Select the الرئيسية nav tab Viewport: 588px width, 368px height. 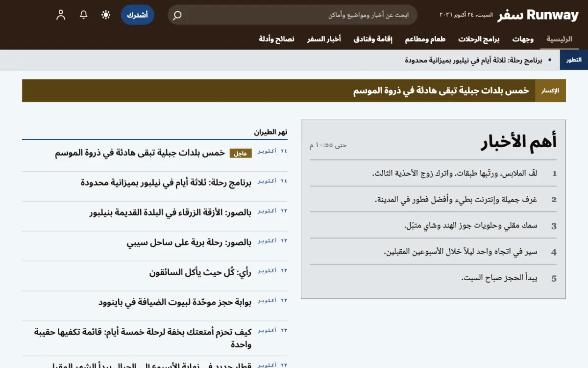coord(560,39)
